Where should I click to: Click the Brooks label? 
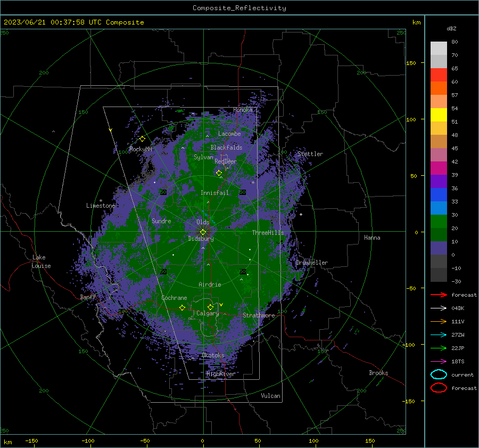(x=378, y=373)
